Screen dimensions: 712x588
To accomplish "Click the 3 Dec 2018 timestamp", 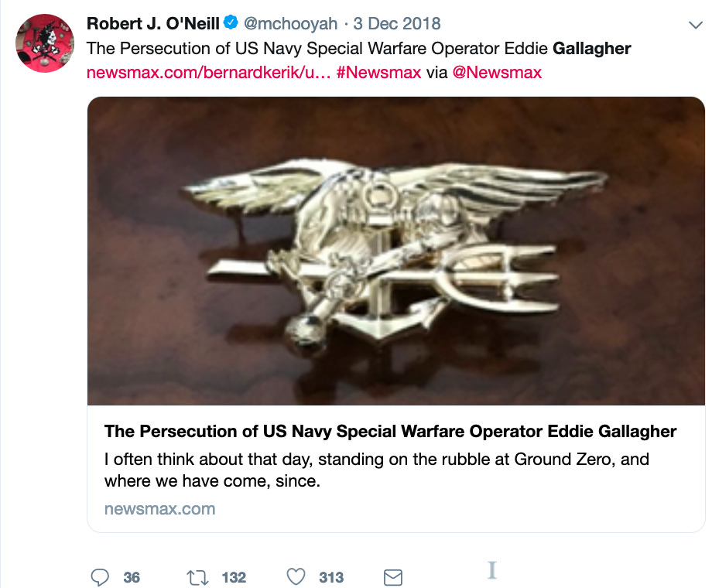I will (397, 24).
